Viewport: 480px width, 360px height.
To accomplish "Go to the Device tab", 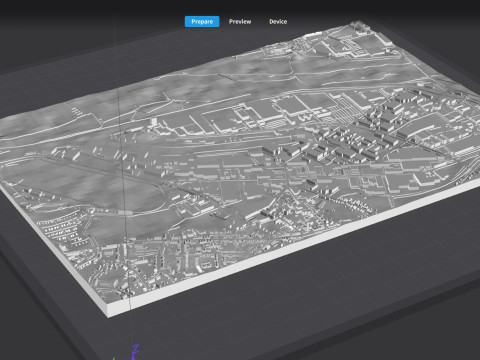I will coord(278,22).
